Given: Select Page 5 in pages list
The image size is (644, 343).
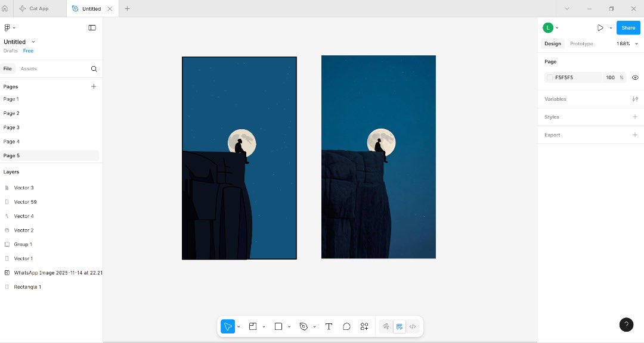Looking at the screenshot, I should point(49,155).
